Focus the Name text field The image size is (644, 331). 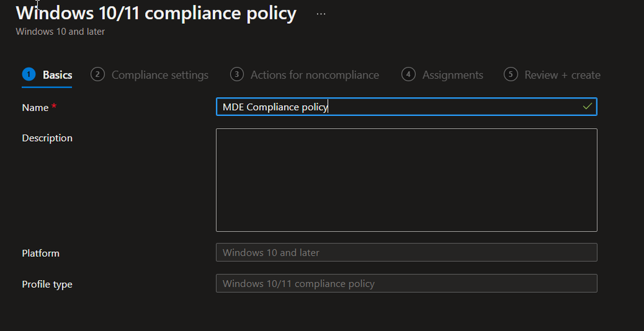[x=400, y=107]
